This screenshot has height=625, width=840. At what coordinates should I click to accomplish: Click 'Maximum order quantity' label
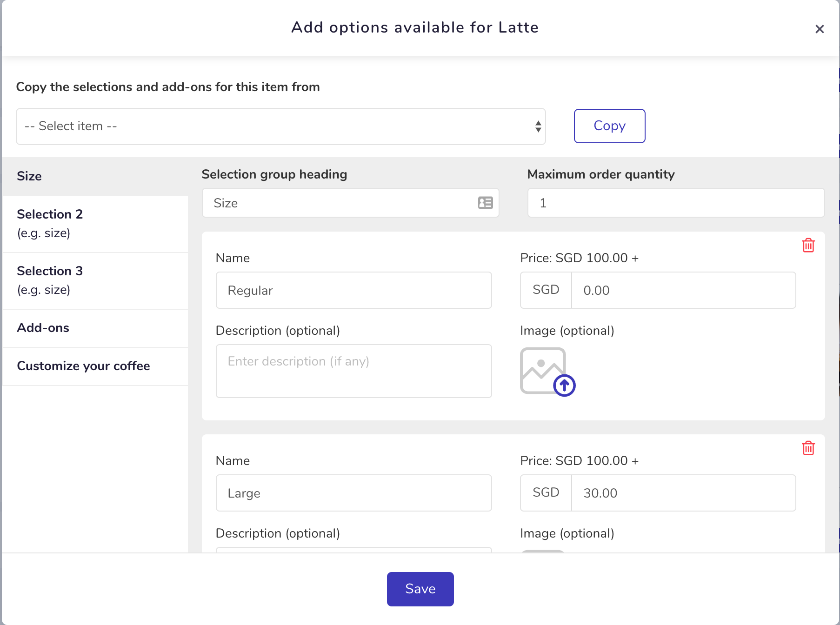point(601,174)
